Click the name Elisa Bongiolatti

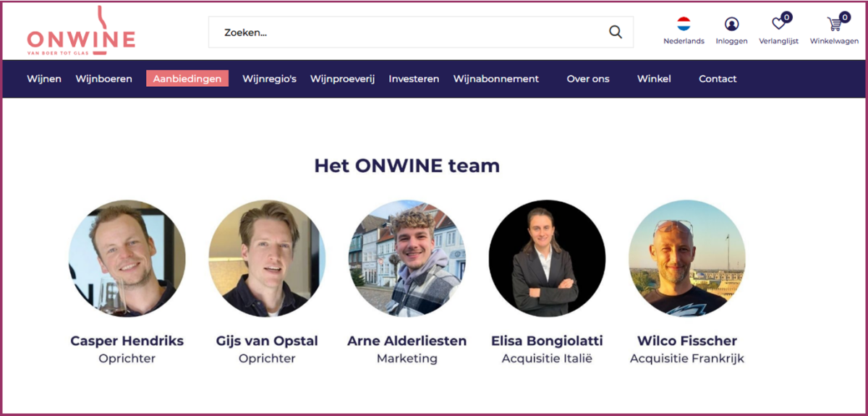(547, 341)
